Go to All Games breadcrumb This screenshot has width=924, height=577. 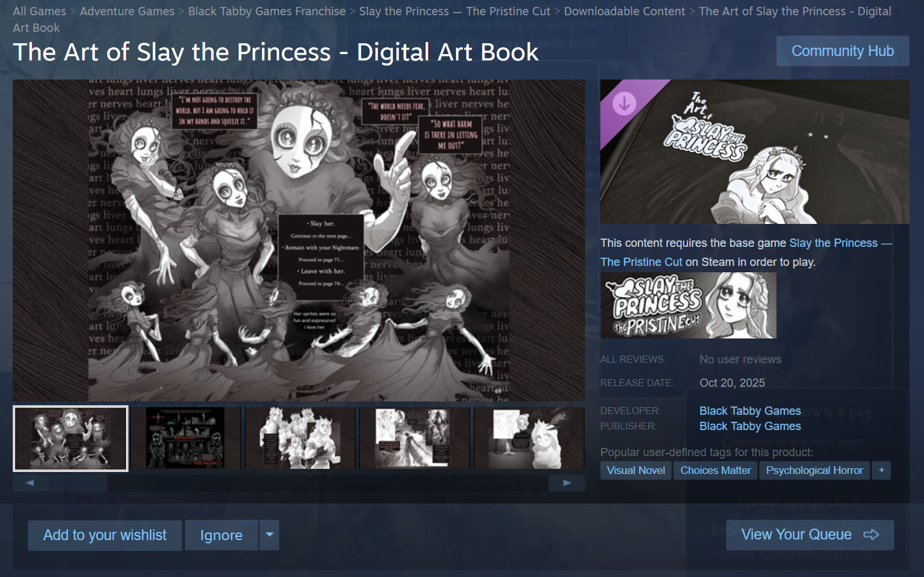[39, 11]
